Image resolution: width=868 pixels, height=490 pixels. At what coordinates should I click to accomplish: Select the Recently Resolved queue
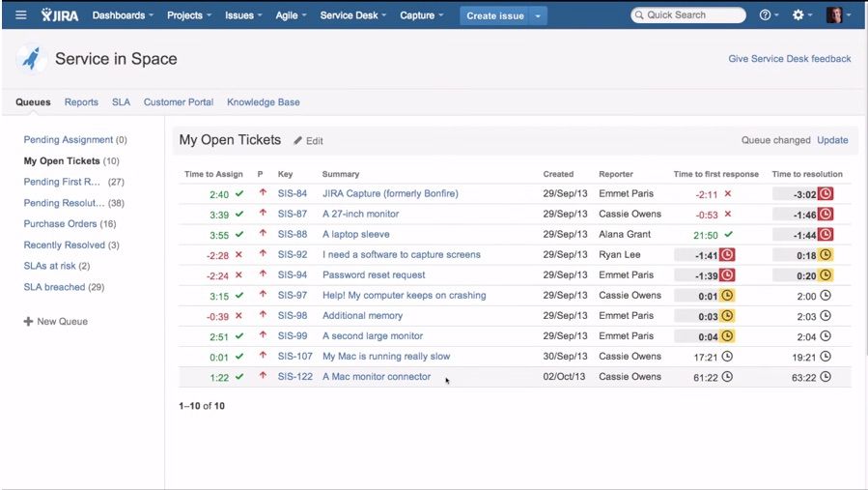pos(71,245)
